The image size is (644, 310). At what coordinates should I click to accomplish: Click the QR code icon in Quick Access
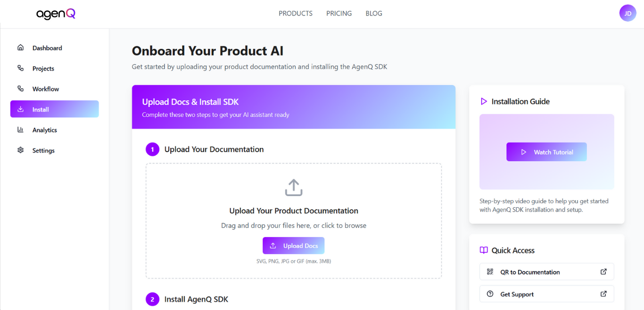[x=490, y=272]
